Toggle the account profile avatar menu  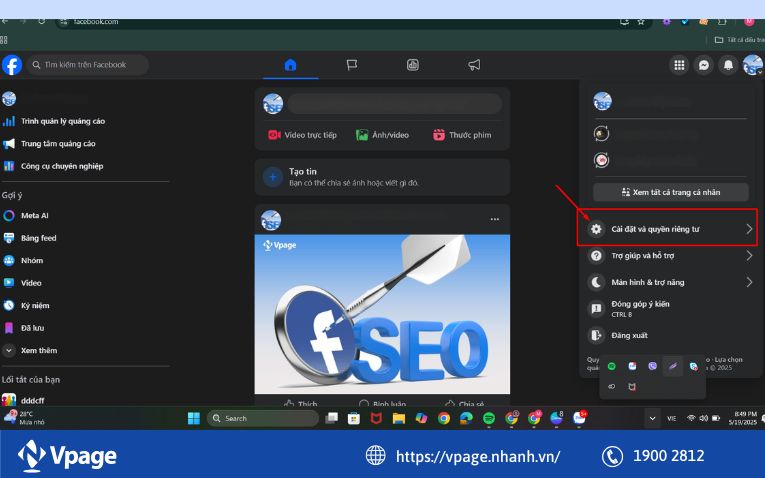tap(752, 65)
